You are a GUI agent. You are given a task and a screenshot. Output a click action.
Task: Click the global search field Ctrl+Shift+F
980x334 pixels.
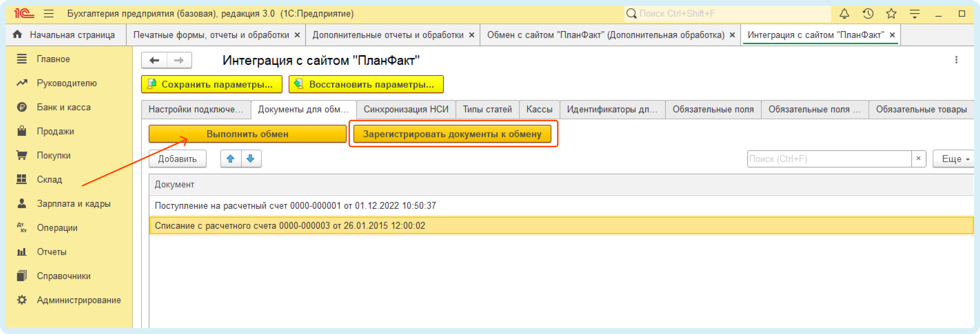pyautogui.click(x=727, y=14)
